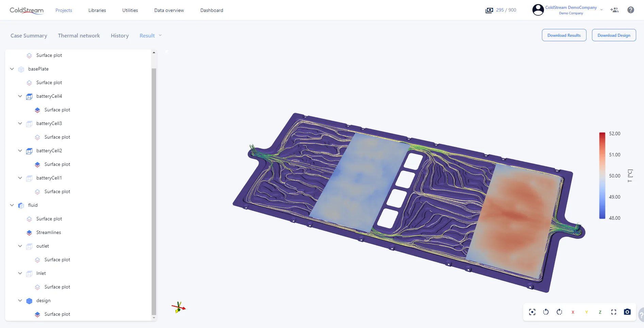Viewport: 644px width, 328px height.
Task: Click the Download Results button
Action: point(564,35)
